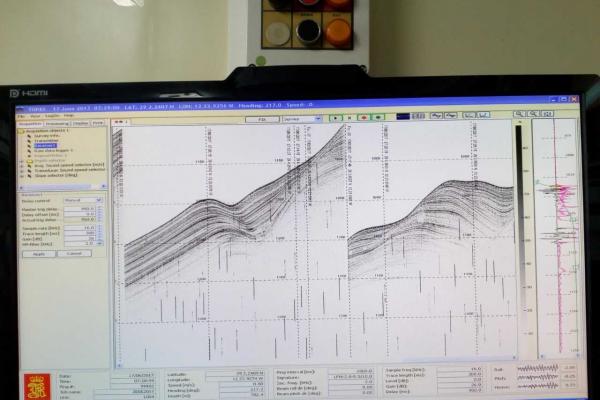The width and height of the screenshot is (600, 400).
Task: Select the highlighted Receiver tree item
Action: pos(45,145)
